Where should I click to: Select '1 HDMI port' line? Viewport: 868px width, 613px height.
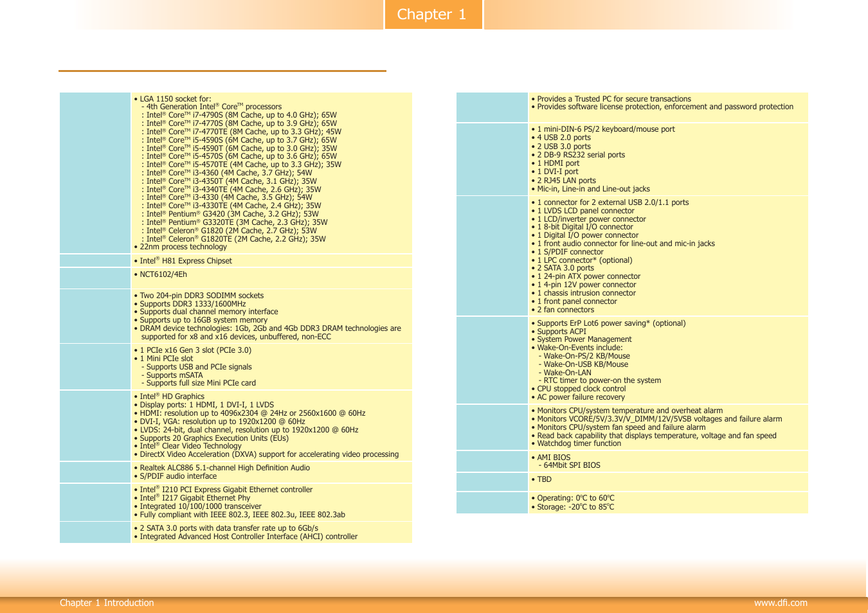pyautogui.click(x=555, y=163)
